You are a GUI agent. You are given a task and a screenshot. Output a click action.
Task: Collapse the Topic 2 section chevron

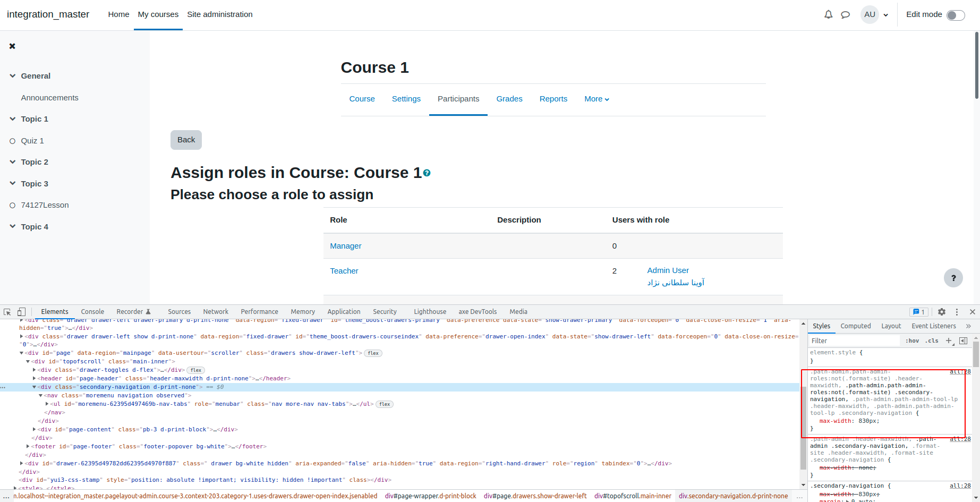(x=13, y=162)
